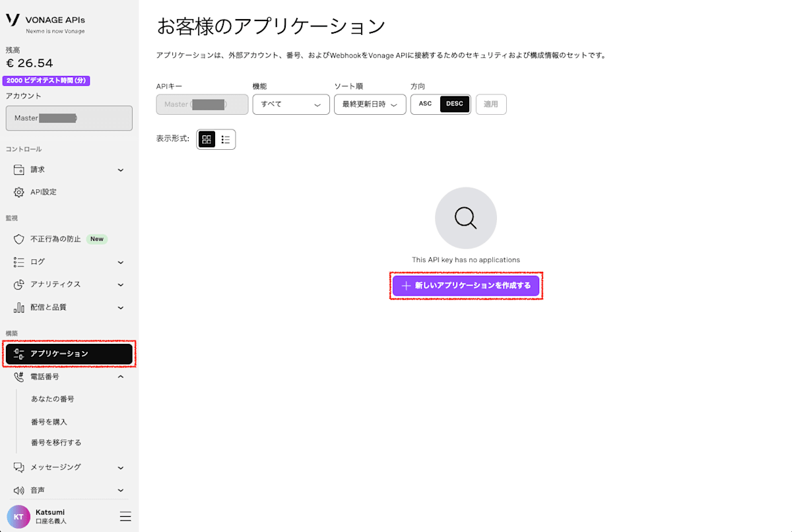
Task: Select DESC sort direction
Action: (x=455, y=104)
